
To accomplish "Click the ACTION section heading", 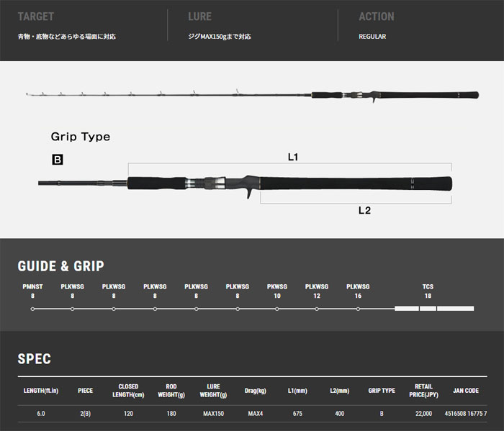I will point(376,17).
